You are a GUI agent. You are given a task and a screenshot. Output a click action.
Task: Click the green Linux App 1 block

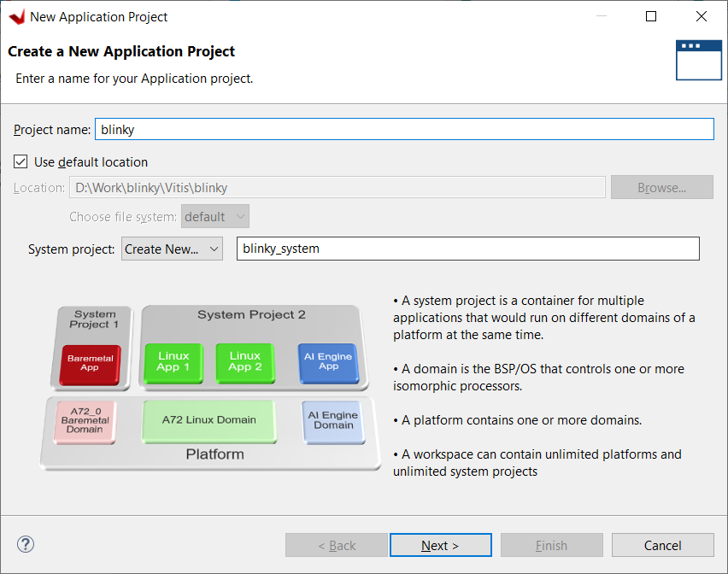[x=173, y=362]
